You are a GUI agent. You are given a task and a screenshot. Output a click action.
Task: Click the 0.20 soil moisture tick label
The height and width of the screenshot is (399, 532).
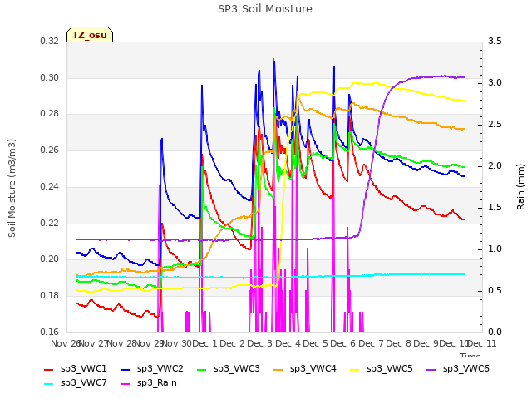point(50,259)
